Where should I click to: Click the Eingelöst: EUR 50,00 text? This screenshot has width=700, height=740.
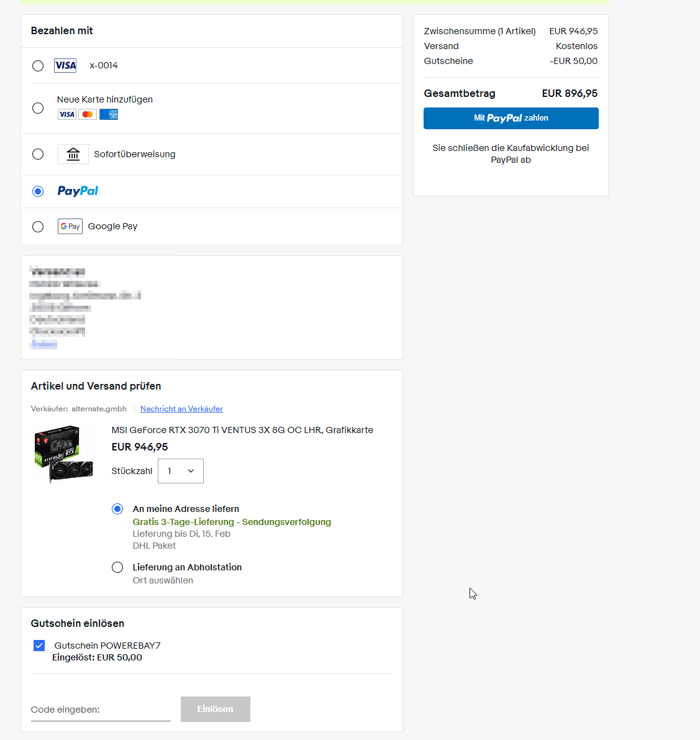(97, 657)
